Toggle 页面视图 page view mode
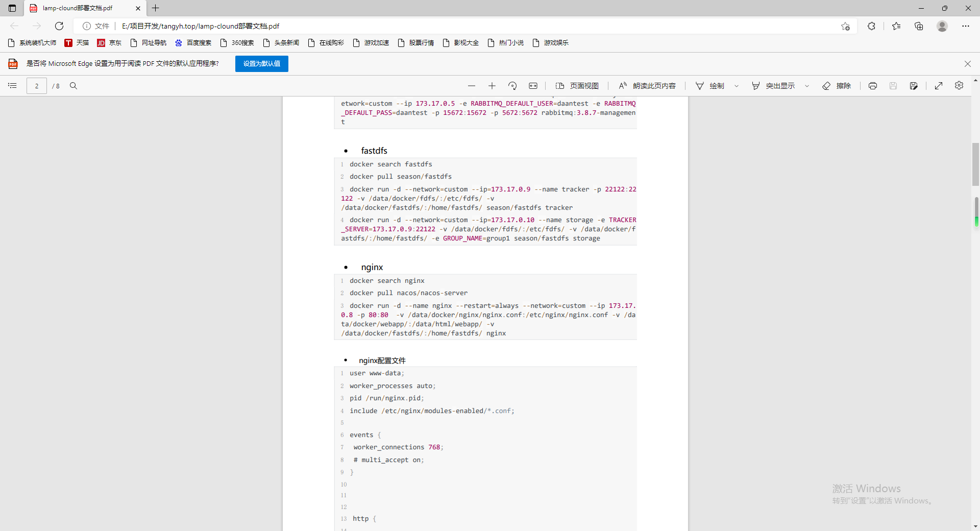Screen dimensions: 980x531 pos(577,86)
